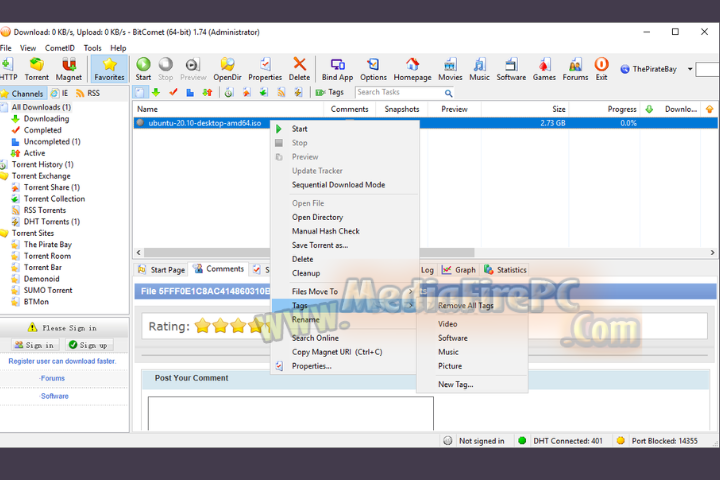Click the first rating star

202,326
